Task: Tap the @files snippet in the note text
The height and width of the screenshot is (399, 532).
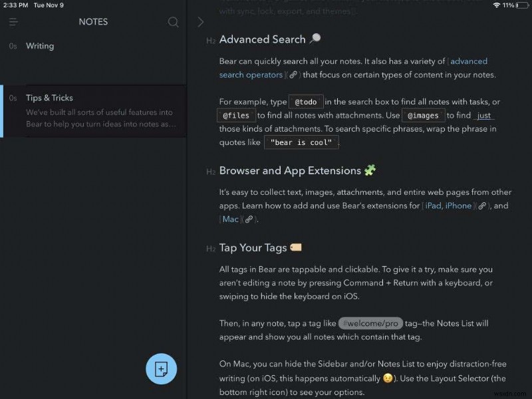Action: [236, 115]
